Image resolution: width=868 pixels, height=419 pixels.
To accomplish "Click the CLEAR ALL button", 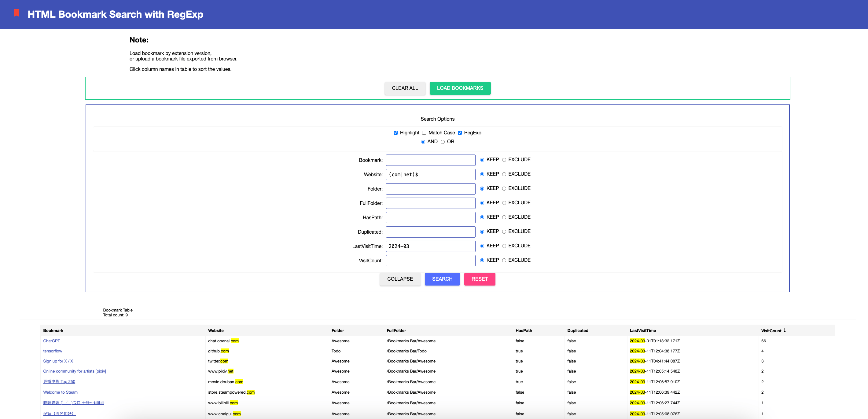I will coord(405,88).
